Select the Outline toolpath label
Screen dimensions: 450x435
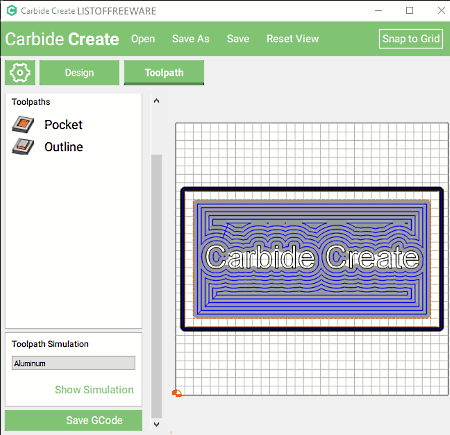point(64,147)
